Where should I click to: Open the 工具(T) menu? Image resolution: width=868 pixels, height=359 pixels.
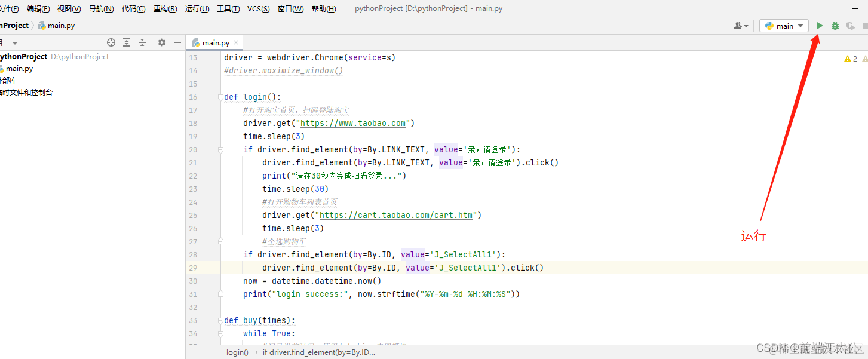click(228, 9)
